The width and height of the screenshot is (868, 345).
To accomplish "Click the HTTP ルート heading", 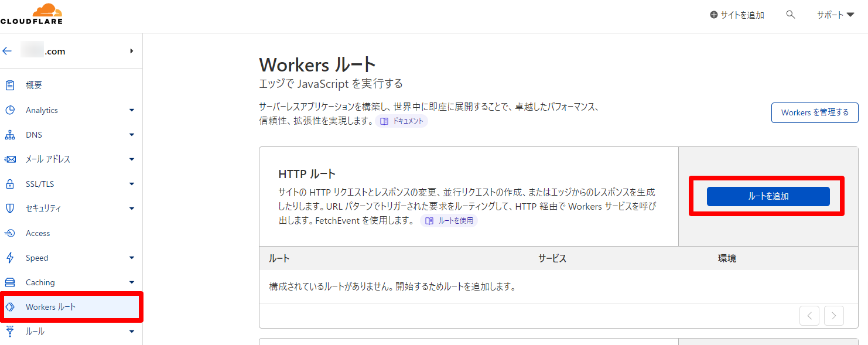I will [307, 174].
